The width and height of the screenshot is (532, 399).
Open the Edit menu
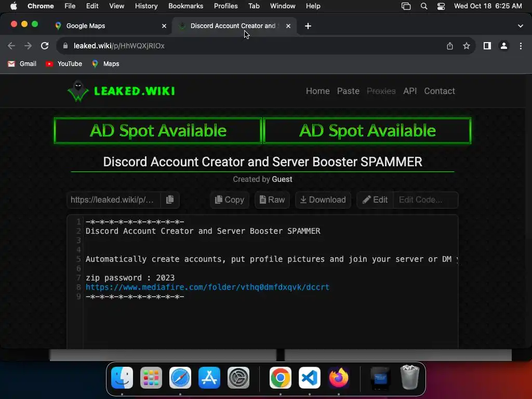[92, 6]
